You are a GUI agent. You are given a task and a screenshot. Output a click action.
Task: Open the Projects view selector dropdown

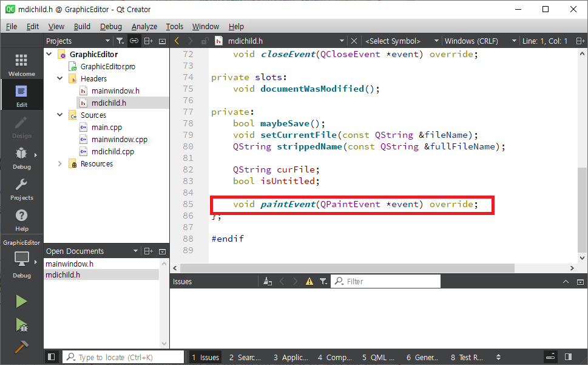107,41
